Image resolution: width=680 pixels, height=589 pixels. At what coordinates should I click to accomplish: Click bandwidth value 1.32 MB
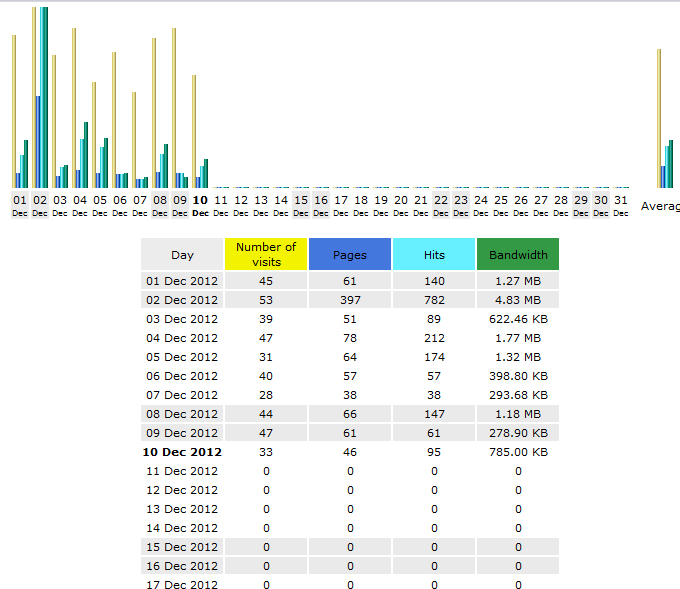tap(518, 357)
